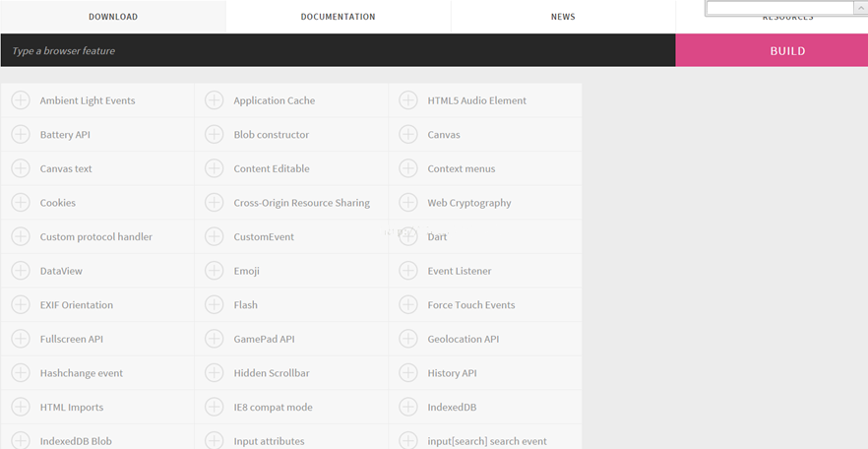
Task: Hit the plus icon next to Flash
Action: point(215,305)
